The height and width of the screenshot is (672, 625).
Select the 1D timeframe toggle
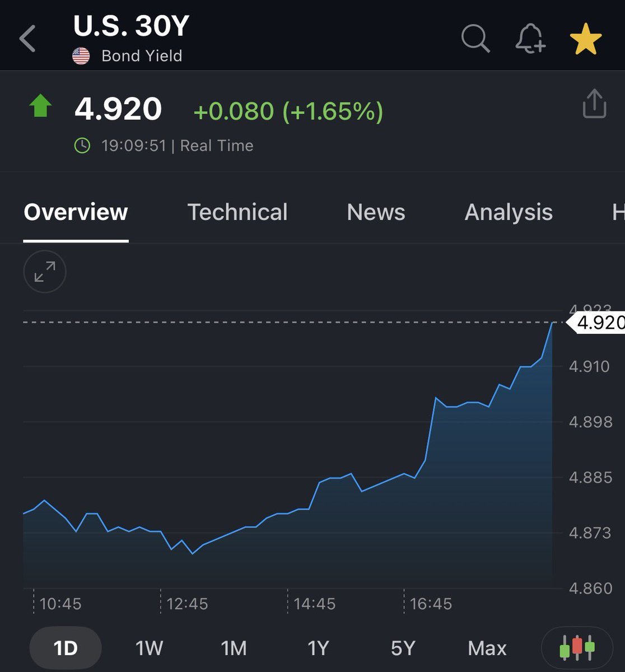click(66, 647)
